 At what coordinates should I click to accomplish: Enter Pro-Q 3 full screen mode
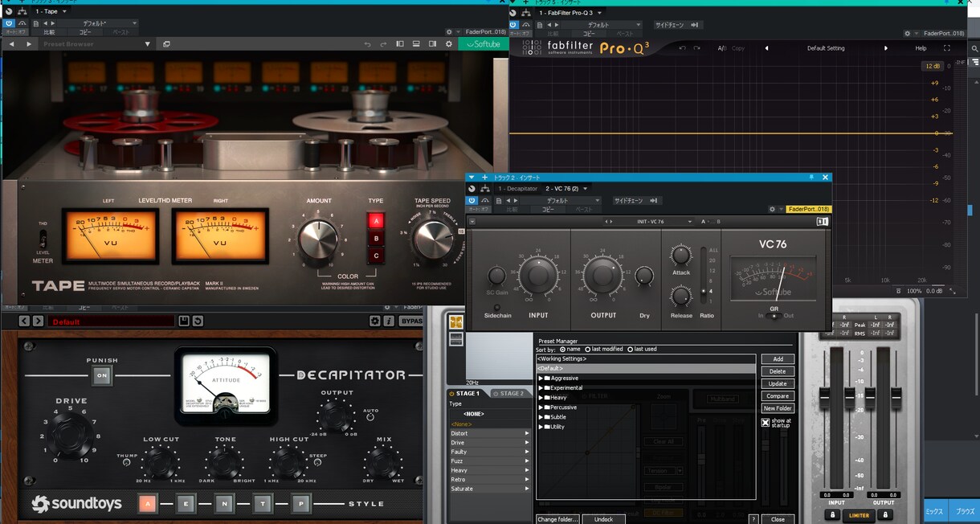(947, 48)
